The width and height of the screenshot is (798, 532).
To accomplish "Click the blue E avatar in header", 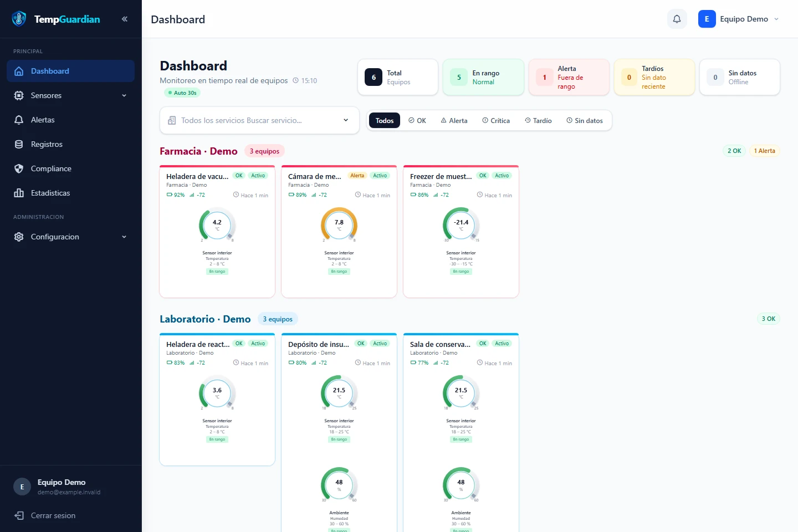I will pyautogui.click(x=707, y=19).
